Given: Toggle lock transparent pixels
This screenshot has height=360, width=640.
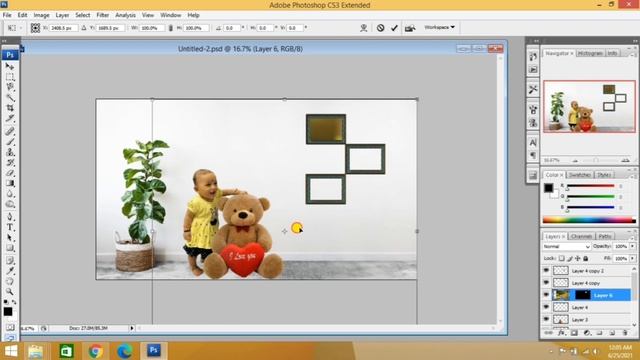Looking at the screenshot, I should [x=562, y=258].
